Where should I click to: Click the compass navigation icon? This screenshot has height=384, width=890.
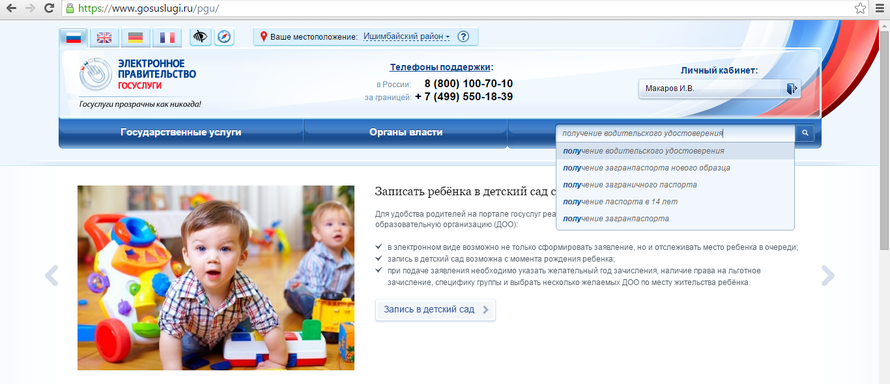225,37
